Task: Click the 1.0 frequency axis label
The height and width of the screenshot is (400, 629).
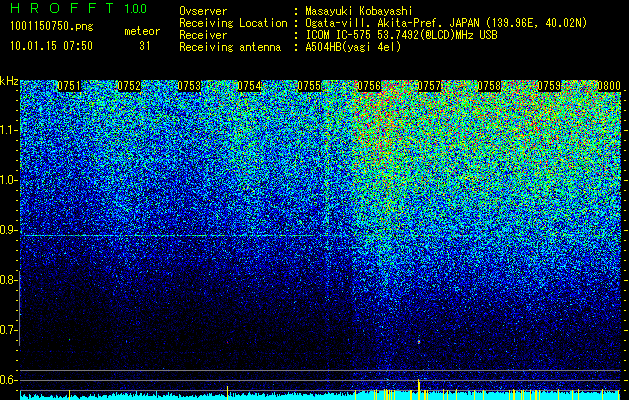Action: coord(9,180)
